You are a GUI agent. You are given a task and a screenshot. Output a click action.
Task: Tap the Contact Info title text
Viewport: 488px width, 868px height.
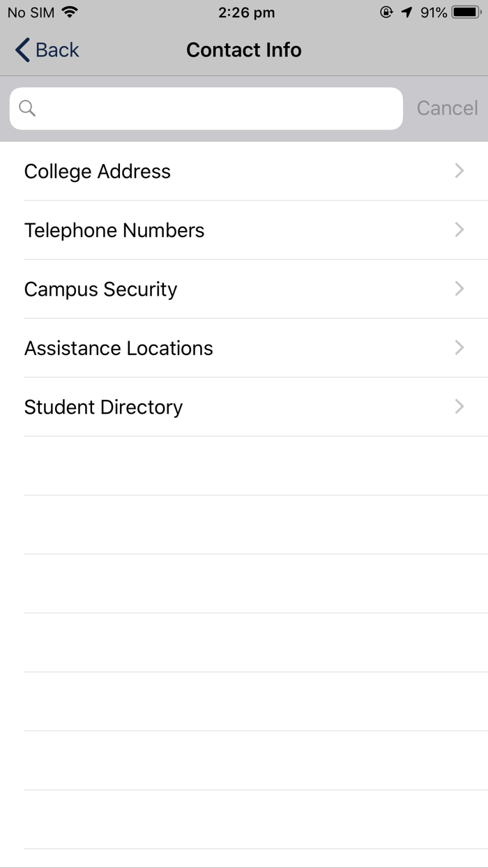coord(243,50)
